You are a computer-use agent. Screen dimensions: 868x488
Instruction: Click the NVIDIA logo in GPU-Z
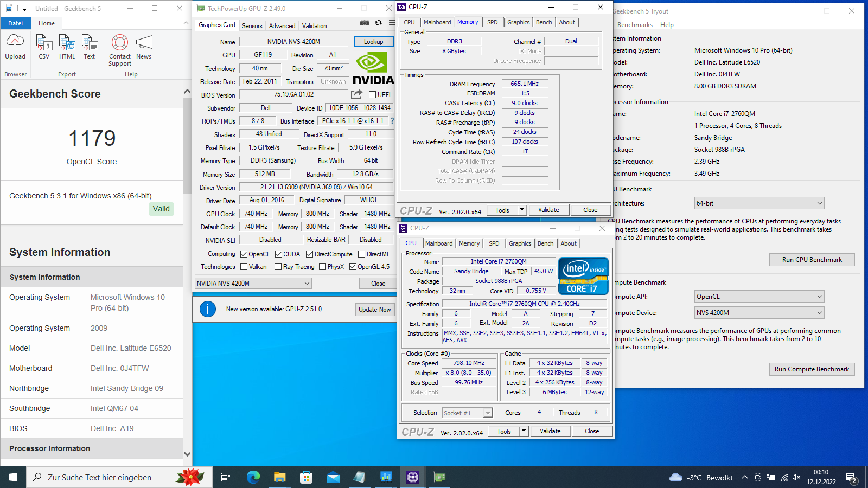(x=373, y=68)
